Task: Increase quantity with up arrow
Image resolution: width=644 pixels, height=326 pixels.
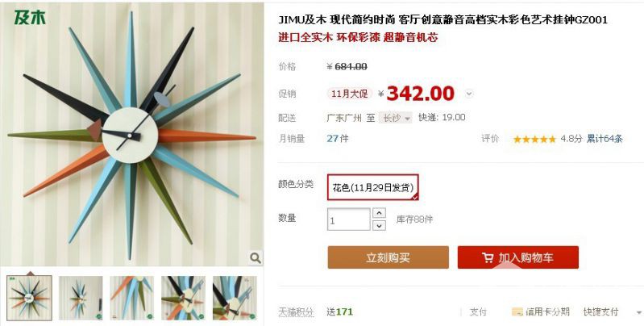Action: pos(379,213)
